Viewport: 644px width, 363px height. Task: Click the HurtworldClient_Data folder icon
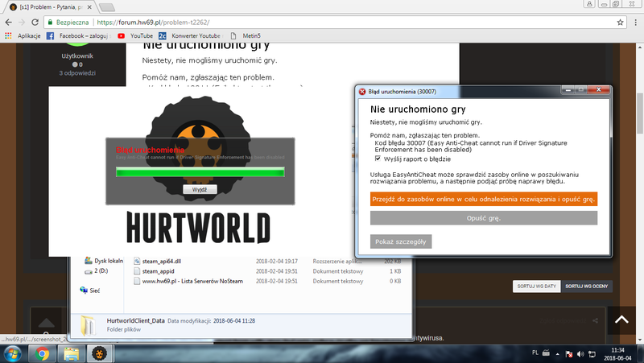[x=88, y=325]
